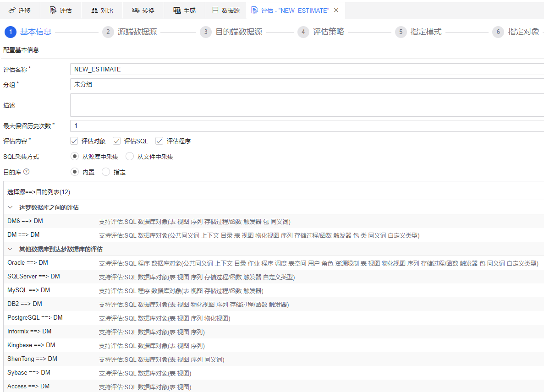Go to the 源端数据源 step label

pos(137,32)
